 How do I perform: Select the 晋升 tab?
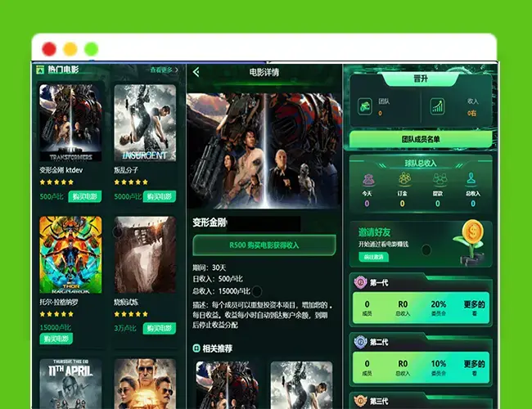pos(421,79)
